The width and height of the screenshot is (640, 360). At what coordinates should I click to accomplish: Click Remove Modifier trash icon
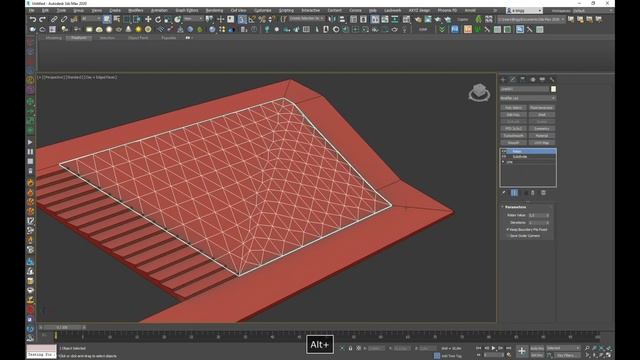[x=533, y=193]
